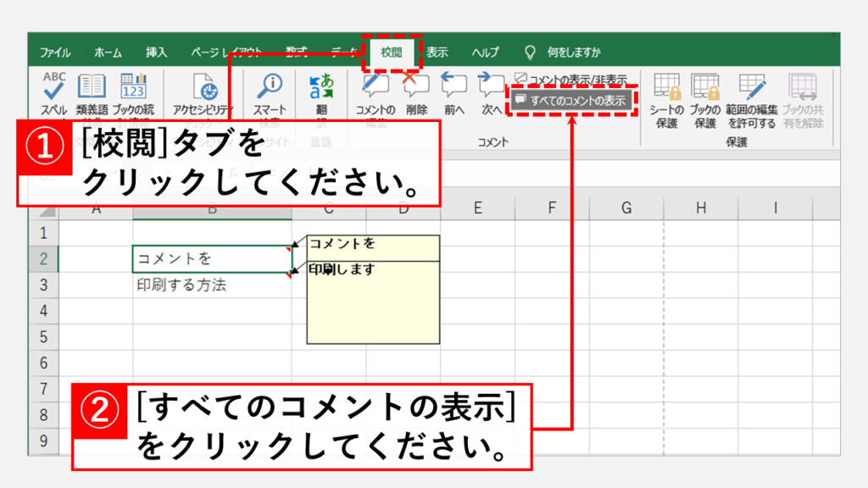Toggle コメントの表示/非表示 for the selected comment
This screenshot has width=868, height=488.
tap(570, 80)
